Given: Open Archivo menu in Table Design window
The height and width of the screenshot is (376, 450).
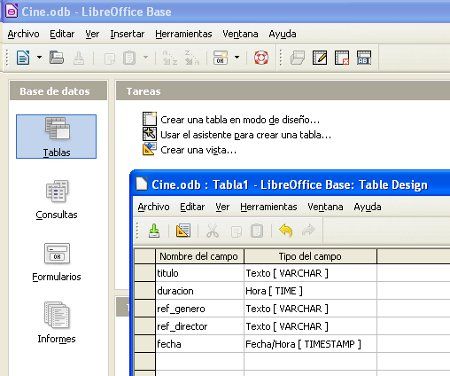Looking at the screenshot, I should coord(154,207).
